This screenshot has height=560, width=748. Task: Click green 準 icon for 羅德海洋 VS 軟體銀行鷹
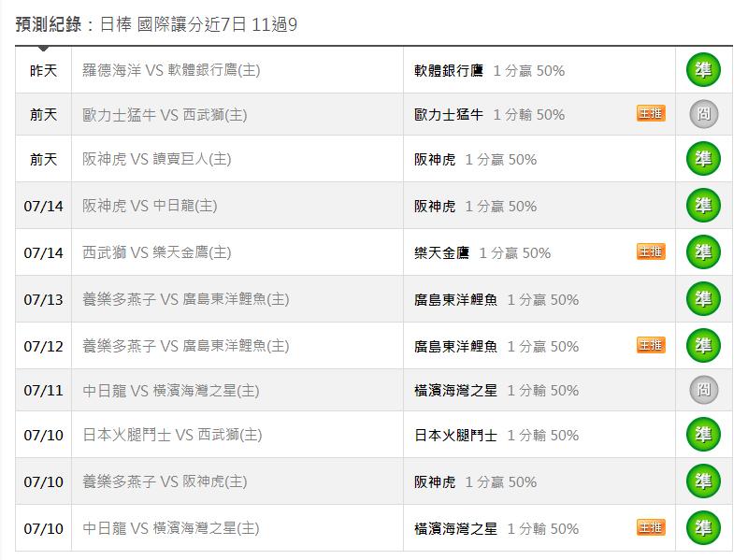tap(703, 70)
